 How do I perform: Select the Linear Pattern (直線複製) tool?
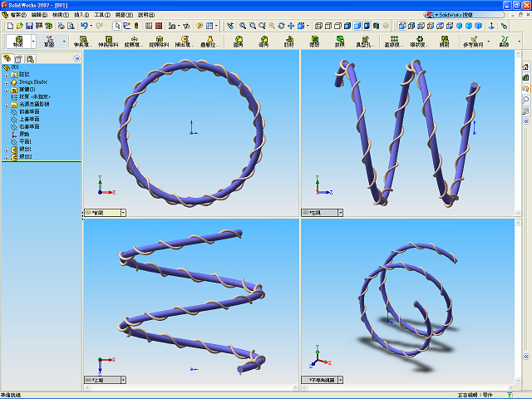pos(393,42)
